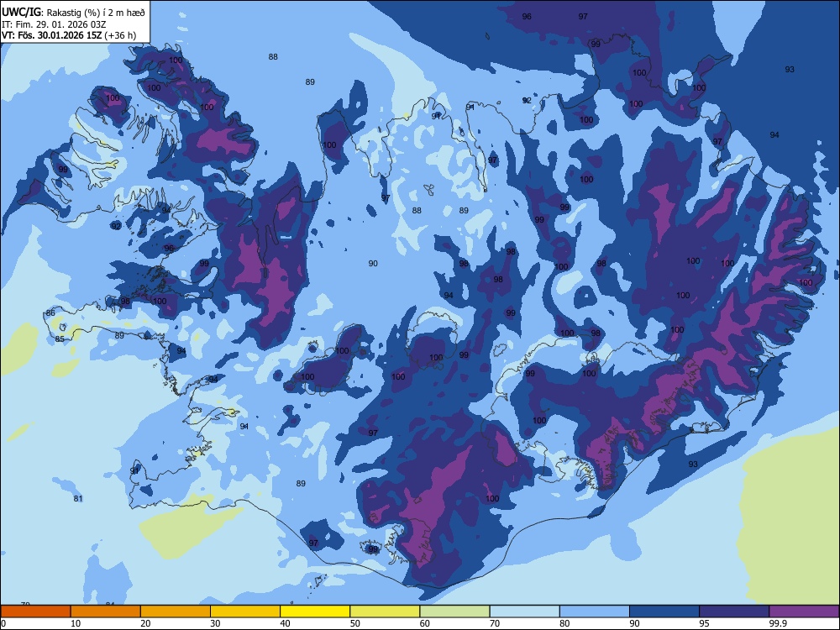Select the medium blue 80–90 legend swatch
840x630 pixels.
tap(595, 612)
